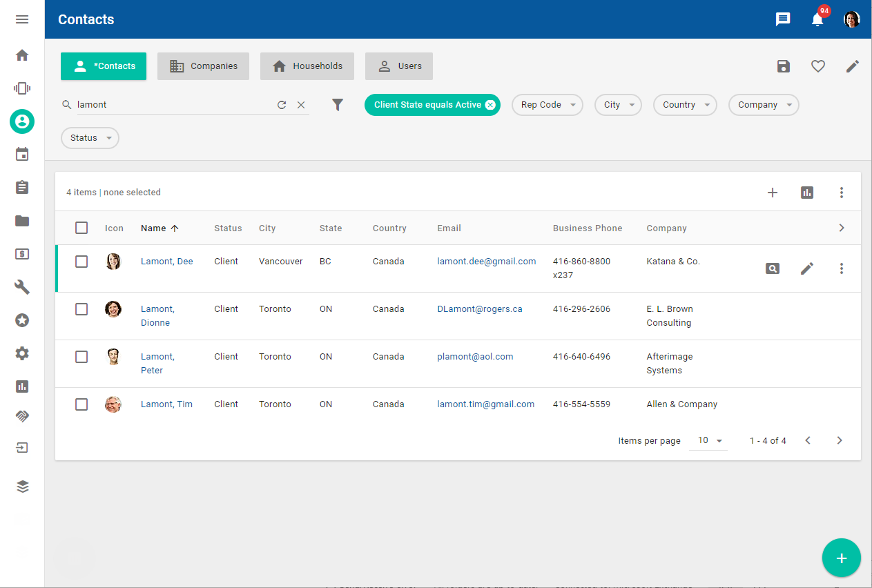The width and height of the screenshot is (872, 588).
Task: Click the funnel filter icon
Action: point(338,105)
